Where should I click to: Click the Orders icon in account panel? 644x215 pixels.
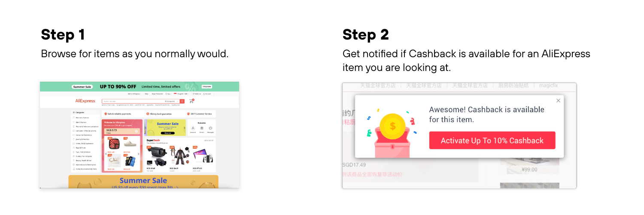click(x=202, y=128)
